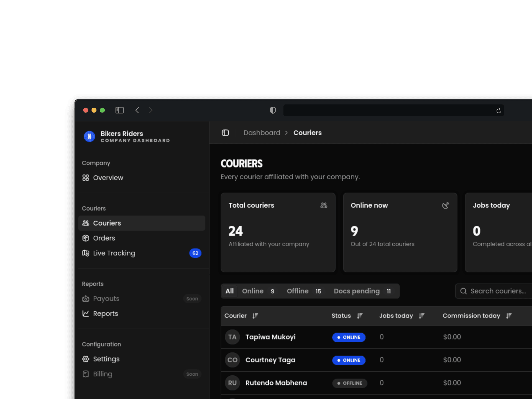Viewport: 532px width, 399px height.
Task: Click Tapiwa Mukoyi TA avatar
Action: 232,337
